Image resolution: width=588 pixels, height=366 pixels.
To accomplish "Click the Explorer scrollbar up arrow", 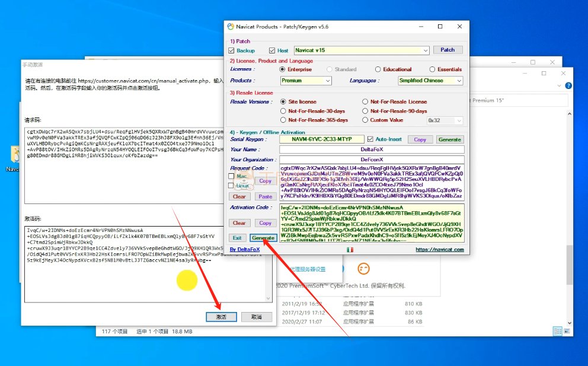I will click(569, 114).
